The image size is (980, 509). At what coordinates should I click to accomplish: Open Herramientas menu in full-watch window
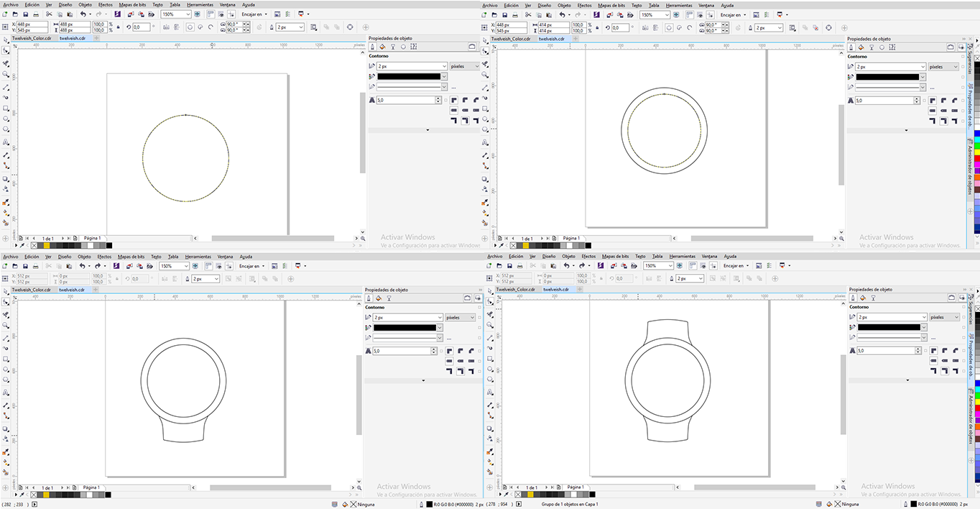pyautogui.click(x=683, y=257)
